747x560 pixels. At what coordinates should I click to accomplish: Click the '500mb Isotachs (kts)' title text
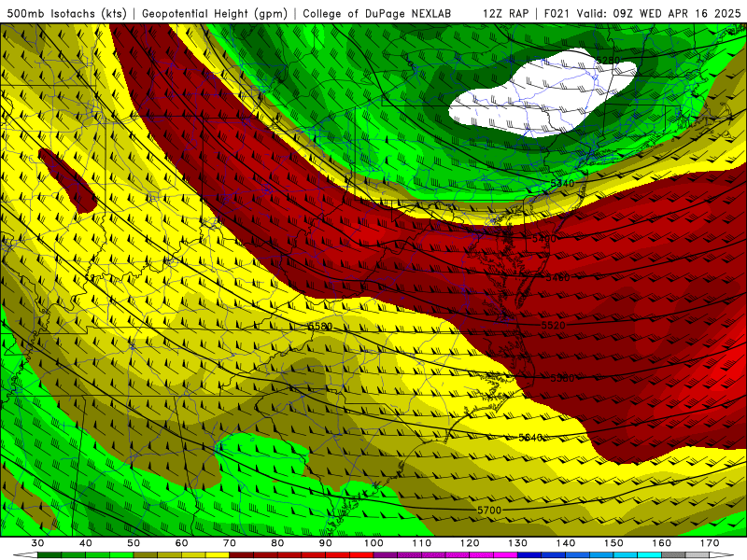(66, 13)
